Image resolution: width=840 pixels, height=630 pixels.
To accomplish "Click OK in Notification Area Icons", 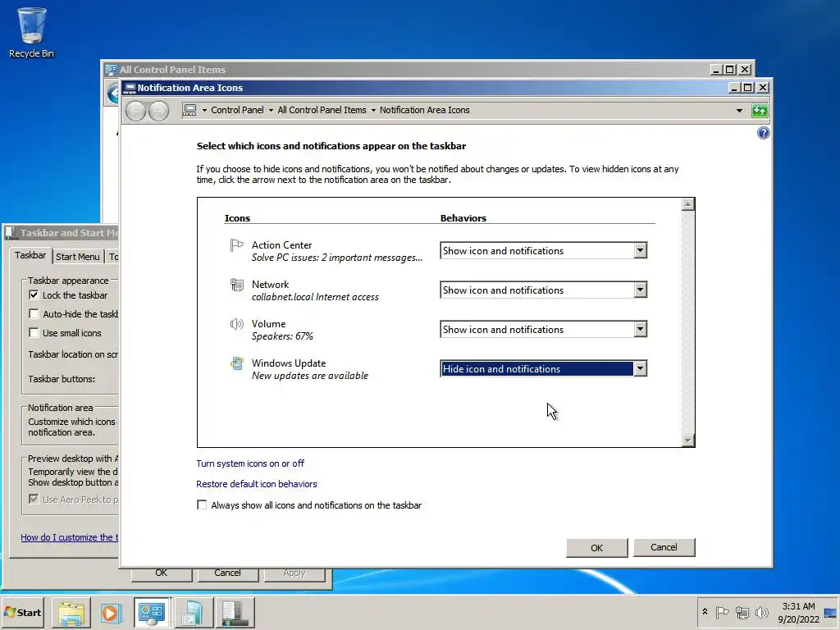I will coord(597,548).
